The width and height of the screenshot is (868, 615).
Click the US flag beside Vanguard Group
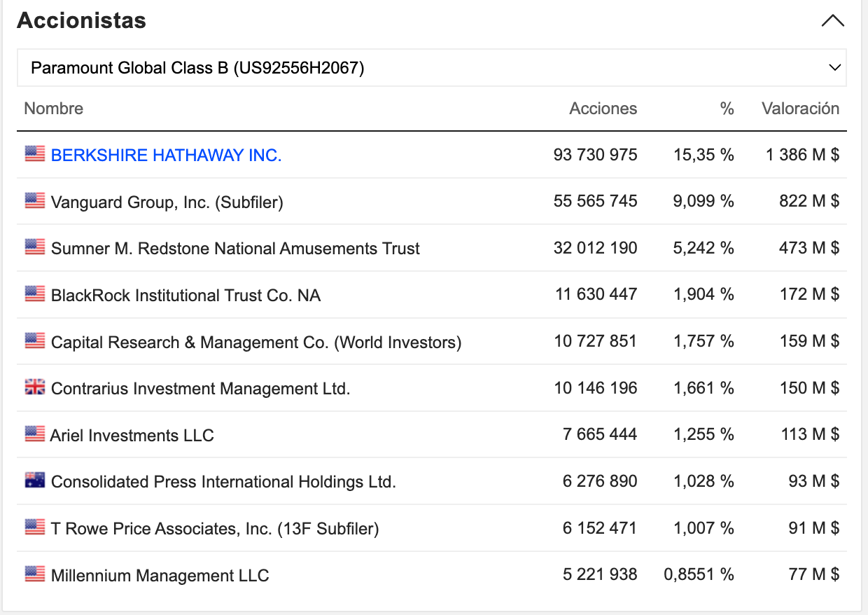pyautogui.click(x=35, y=201)
